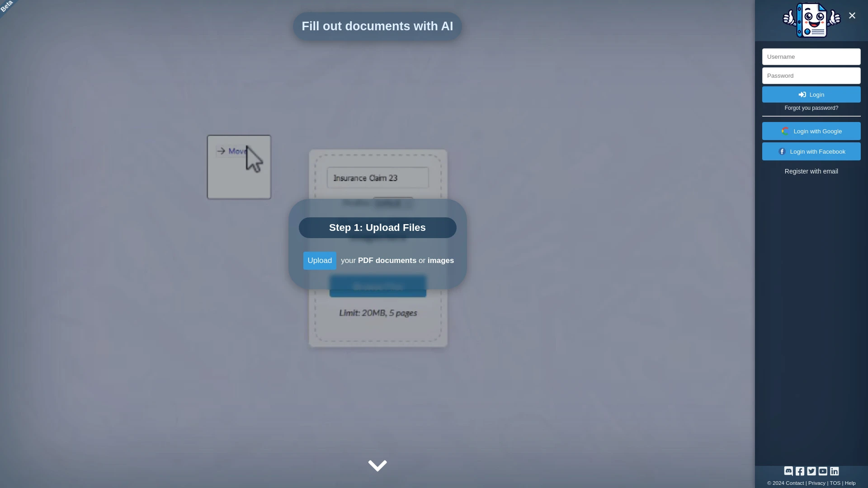
Task: Click the Upload button in Step 1
Action: 319,260
